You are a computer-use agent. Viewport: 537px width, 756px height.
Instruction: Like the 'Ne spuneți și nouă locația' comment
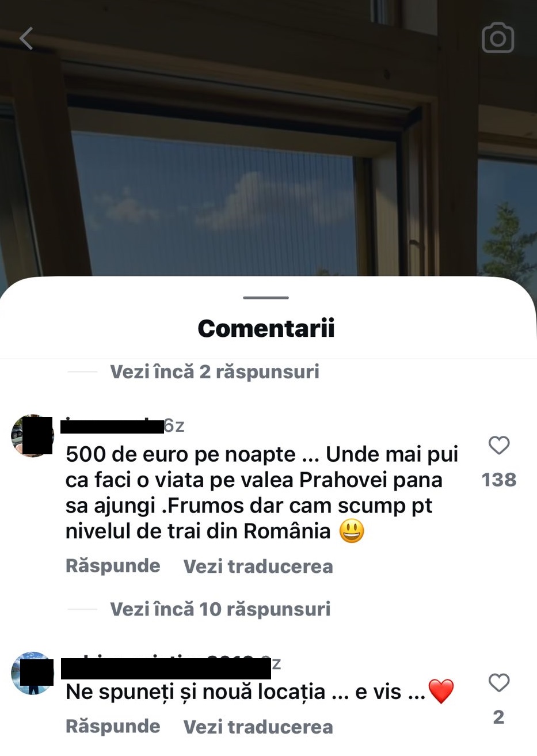pos(499,682)
